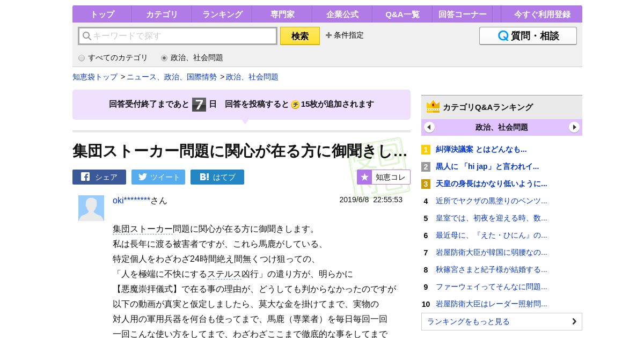644x338 pixels.
Task: Click the gold rank 1 badge
Action: tap(426, 150)
